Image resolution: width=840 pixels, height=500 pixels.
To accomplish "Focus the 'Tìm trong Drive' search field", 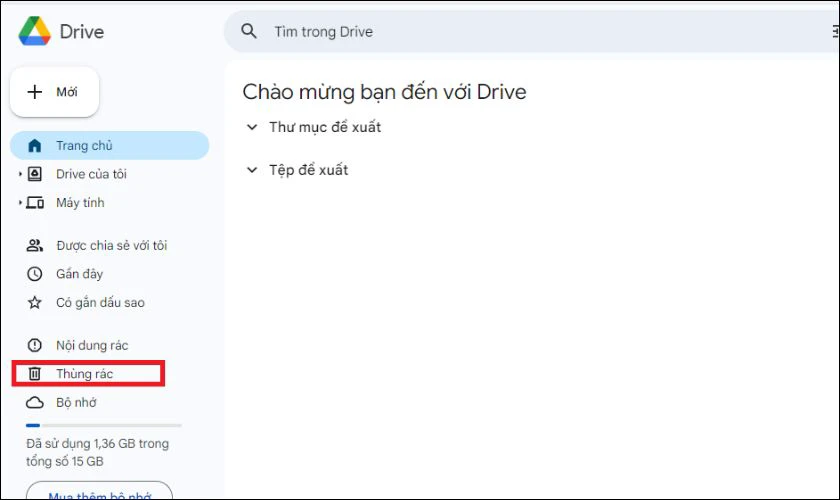I will pyautogui.click(x=531, y=31).
